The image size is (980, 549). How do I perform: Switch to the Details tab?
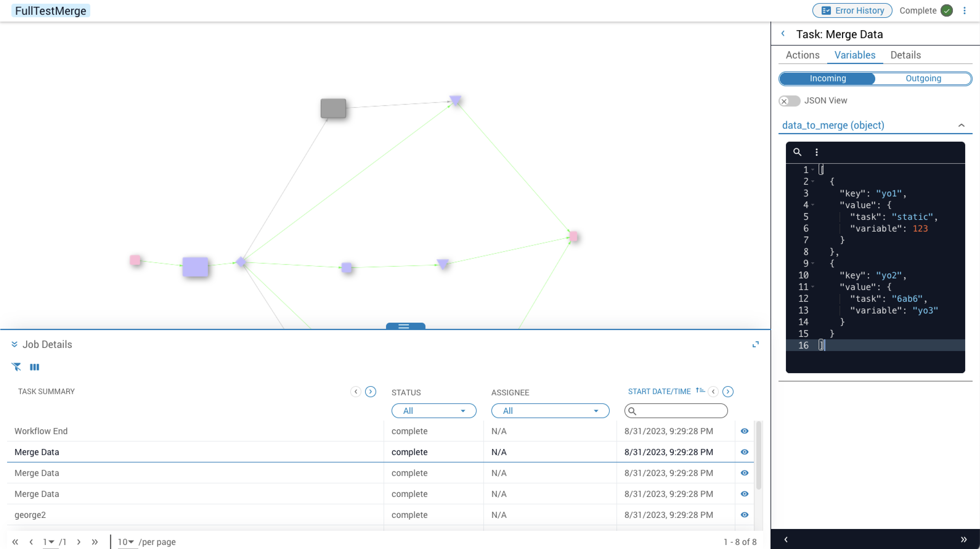click(x=905, y=55)
